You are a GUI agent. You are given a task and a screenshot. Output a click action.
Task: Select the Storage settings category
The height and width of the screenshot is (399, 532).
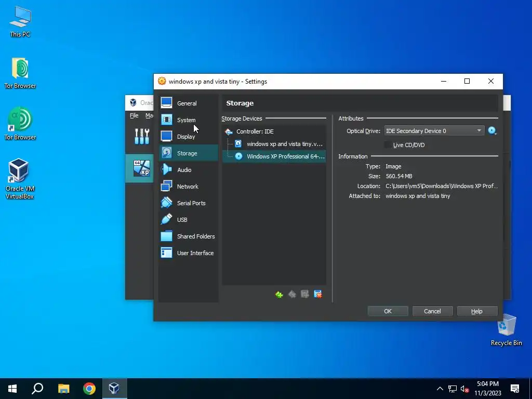[188, 153]
